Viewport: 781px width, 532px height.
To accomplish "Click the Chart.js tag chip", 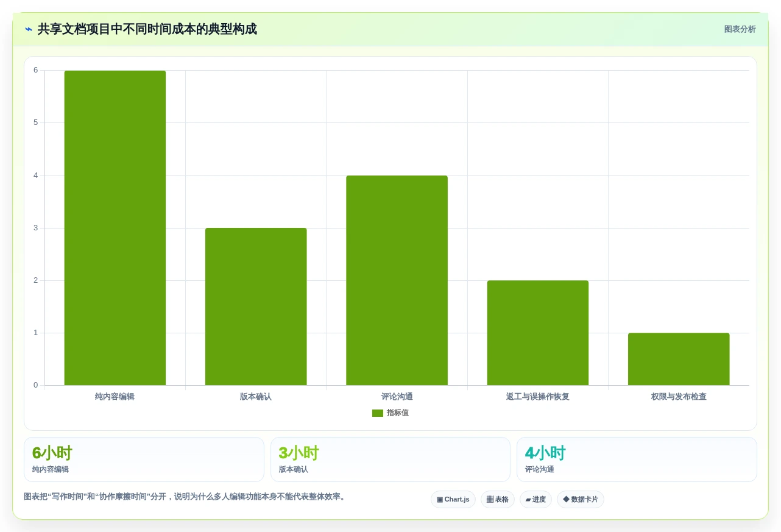I will click(x=453, y=500).
